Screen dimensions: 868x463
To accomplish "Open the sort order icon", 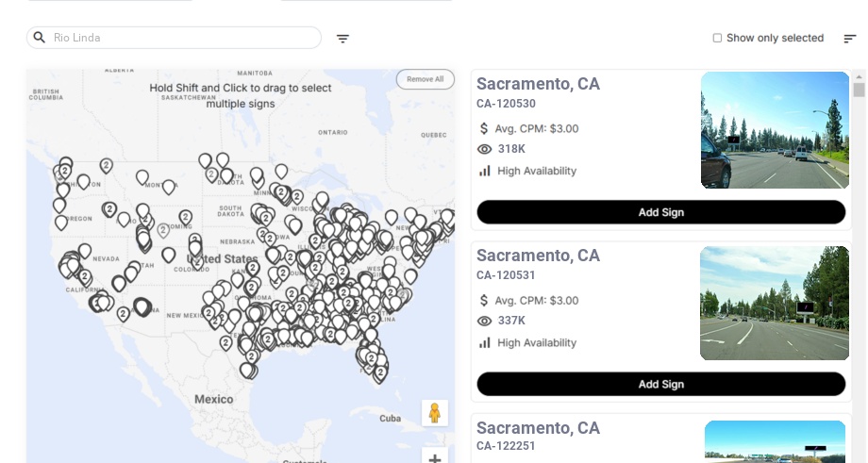I will [850, 39].
